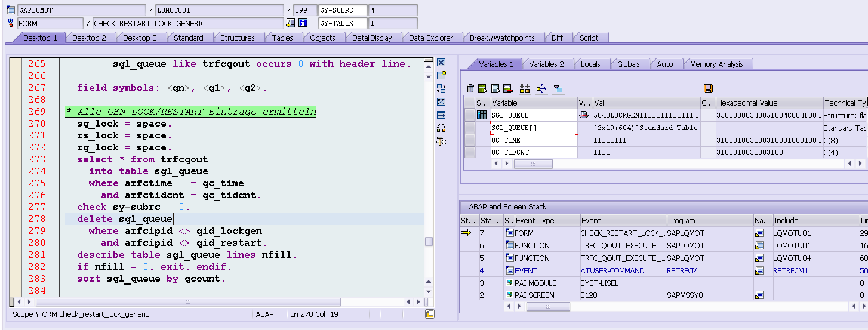Switch to the Globals tab
The height and width of the screenshot is (330, 868).
[628, 64]
